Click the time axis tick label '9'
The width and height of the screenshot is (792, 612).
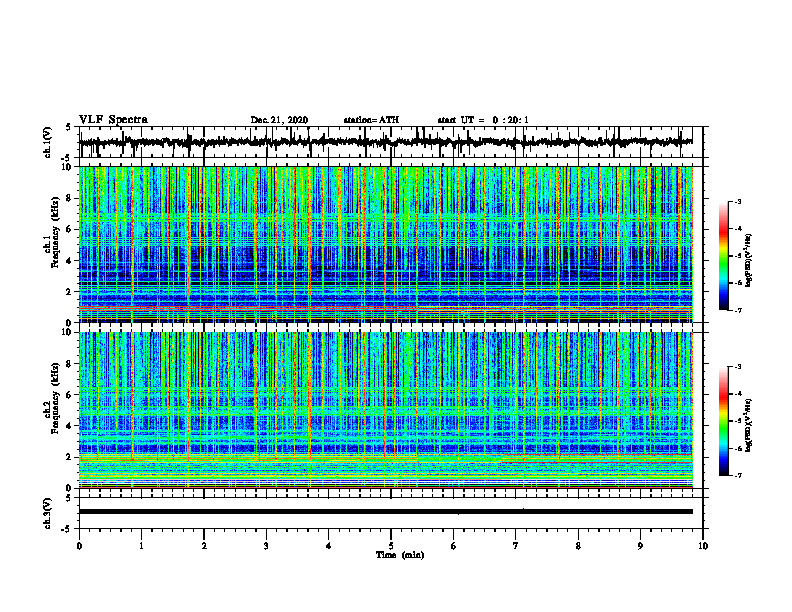coord(640,546)
